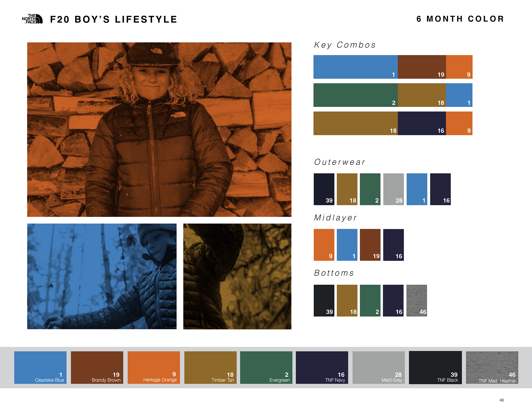The height and width of the screenshot is (411, 532).
Task: Click The North Face logo
Action: 32,19
